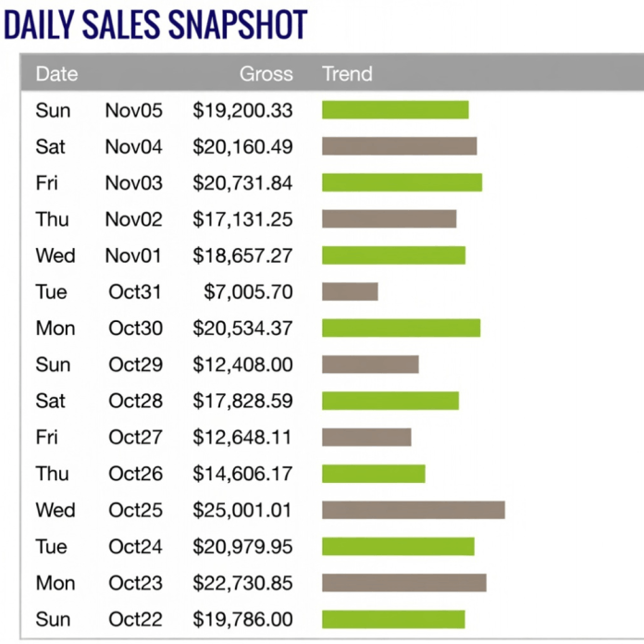
Task: Select the $20,731.84 gross value
Action: 242,183
